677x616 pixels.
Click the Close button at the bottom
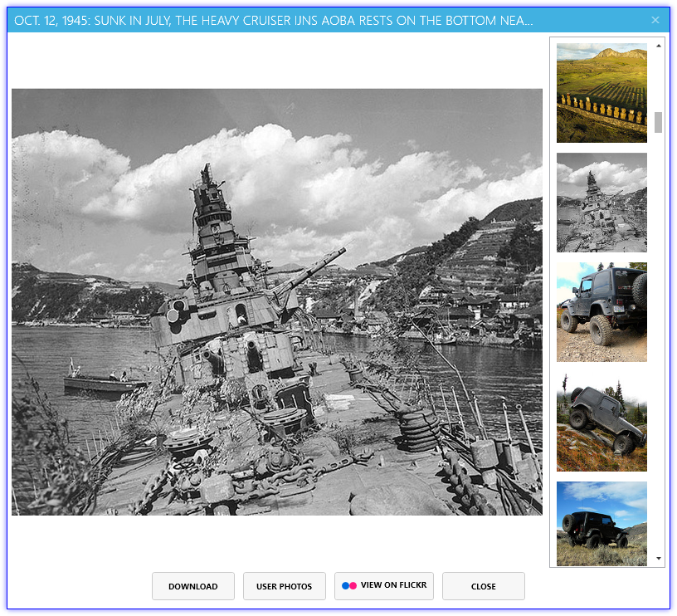[483, 586]
